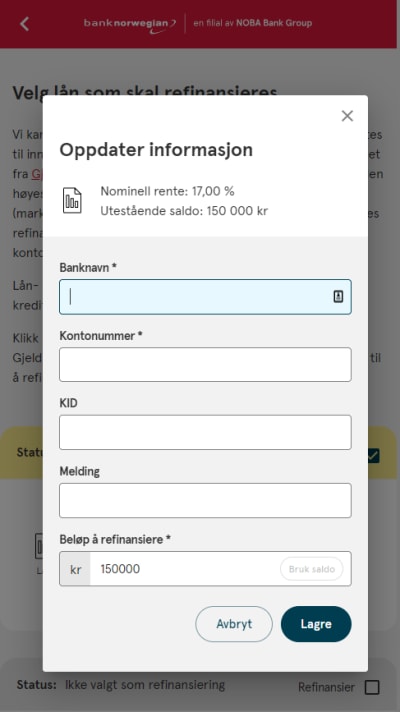Click the Melding input field
The width and height of the screenshot is (400, 712).
tap(205, 500)
